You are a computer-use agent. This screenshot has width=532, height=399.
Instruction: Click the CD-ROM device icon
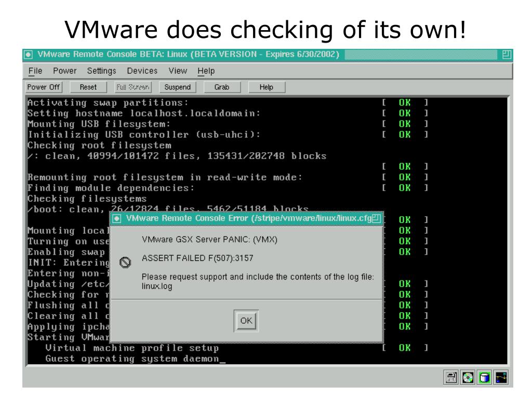[468, 377]
